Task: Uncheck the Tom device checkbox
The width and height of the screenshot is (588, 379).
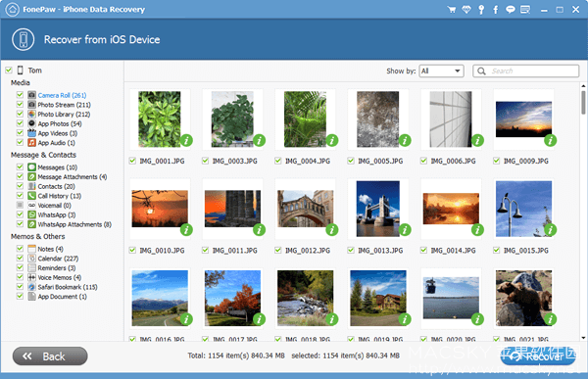Action: coord(9,71)
